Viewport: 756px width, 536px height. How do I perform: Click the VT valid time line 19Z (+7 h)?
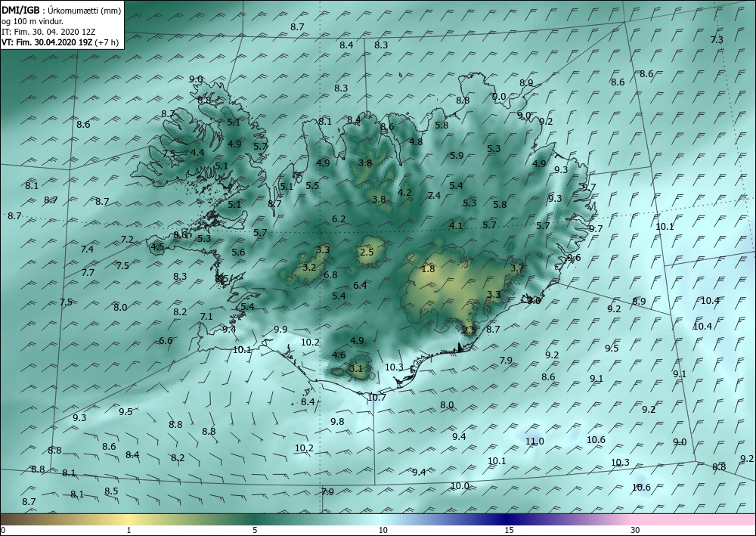tap(60, 42)
